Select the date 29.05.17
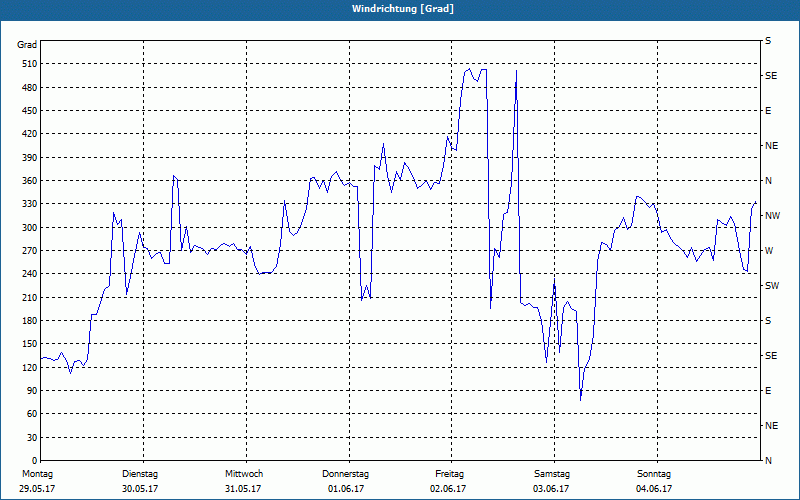Screen dimensions: 800x500 point(37,489)
